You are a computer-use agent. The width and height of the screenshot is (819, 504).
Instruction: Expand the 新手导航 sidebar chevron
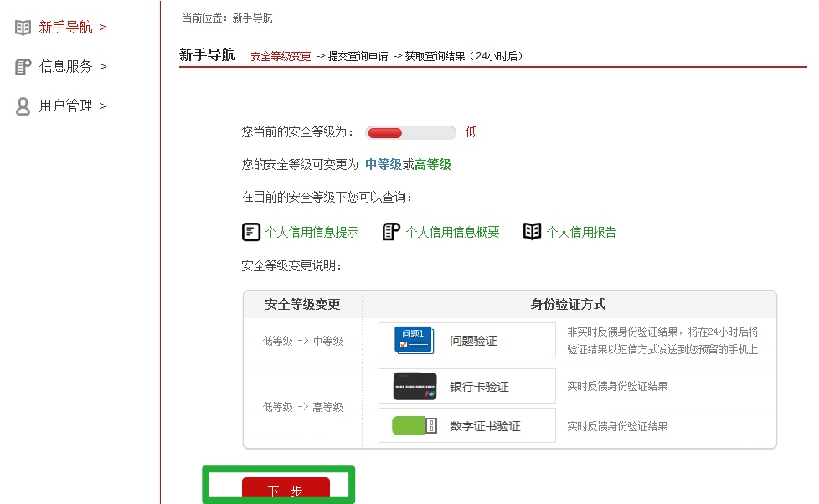(x=101, y=26)
